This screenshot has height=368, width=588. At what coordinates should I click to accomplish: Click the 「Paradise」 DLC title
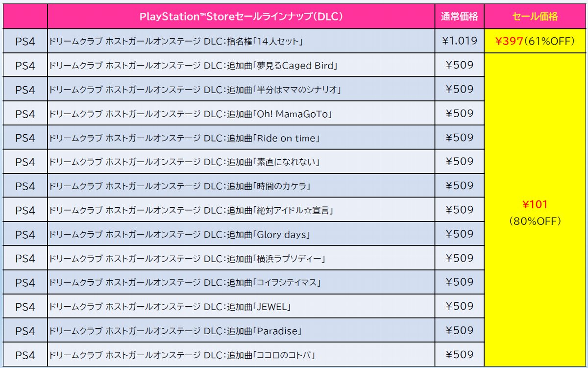tap(175, 331)
